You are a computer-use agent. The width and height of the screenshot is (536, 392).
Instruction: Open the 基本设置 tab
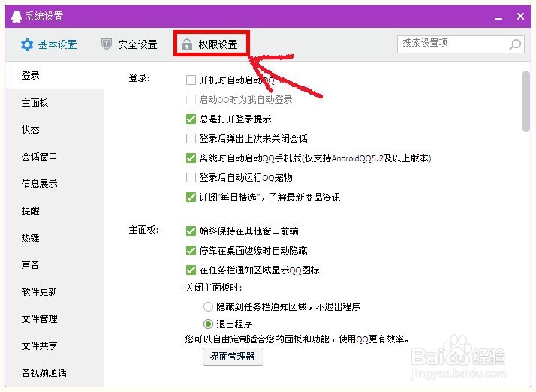(49, 44)
